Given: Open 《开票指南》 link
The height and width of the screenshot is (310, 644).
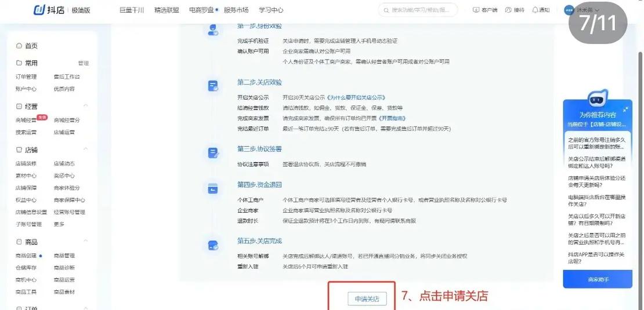Looking at the screenshot, I should click(392, 118).
